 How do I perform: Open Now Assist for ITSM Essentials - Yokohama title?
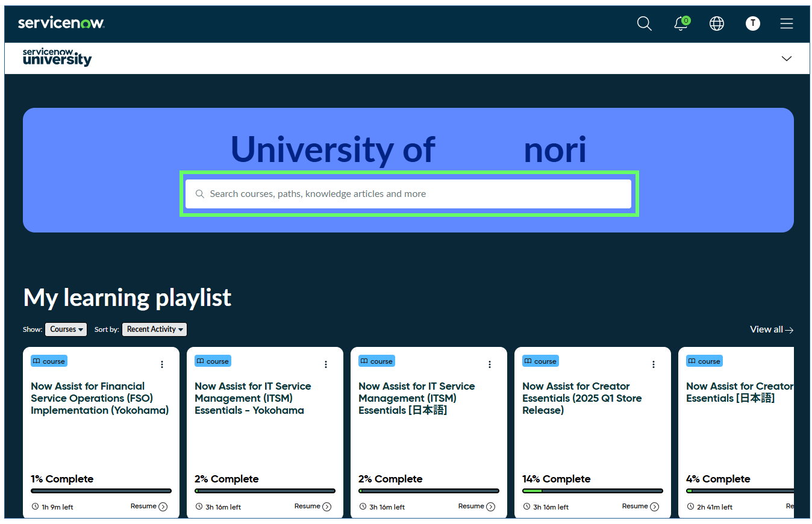253,398
